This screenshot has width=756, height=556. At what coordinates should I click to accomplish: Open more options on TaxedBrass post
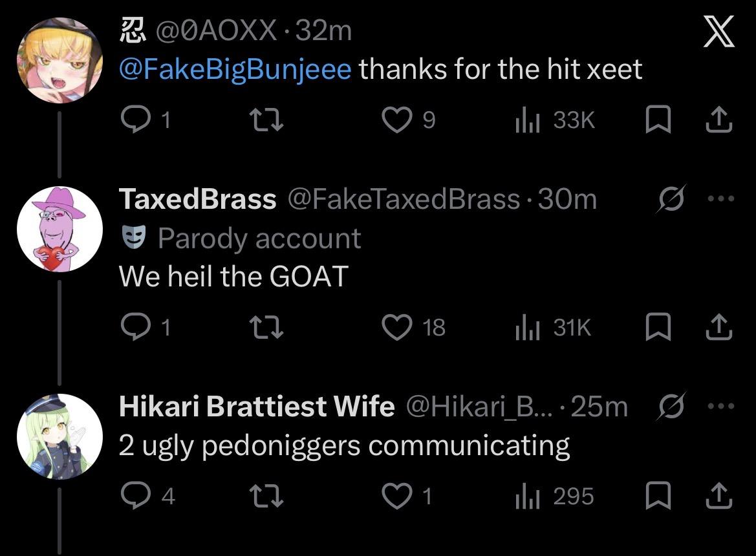[x=722, y=200]
